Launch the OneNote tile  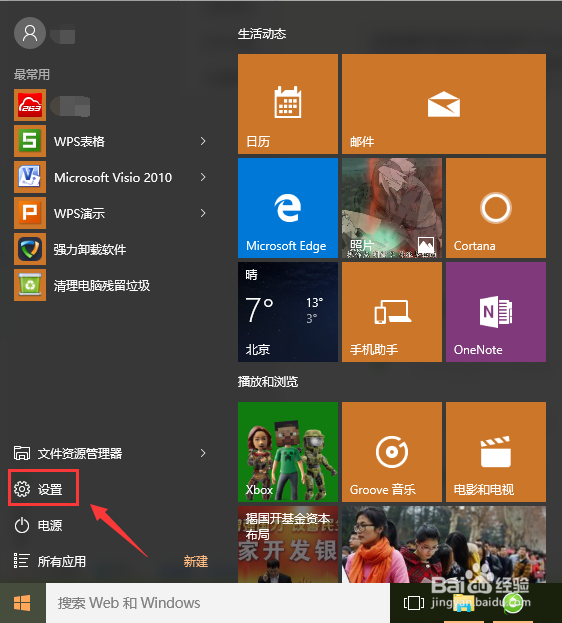(496, 312)
